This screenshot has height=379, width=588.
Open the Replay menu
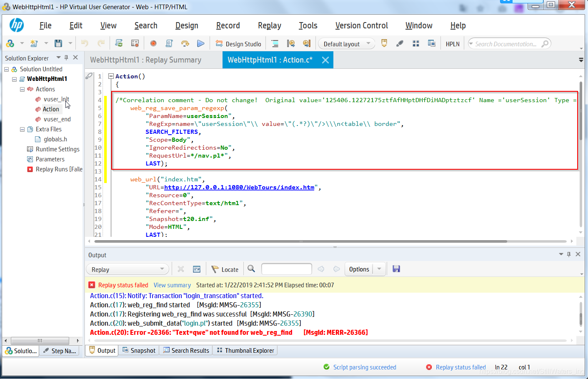click(270, 25)
